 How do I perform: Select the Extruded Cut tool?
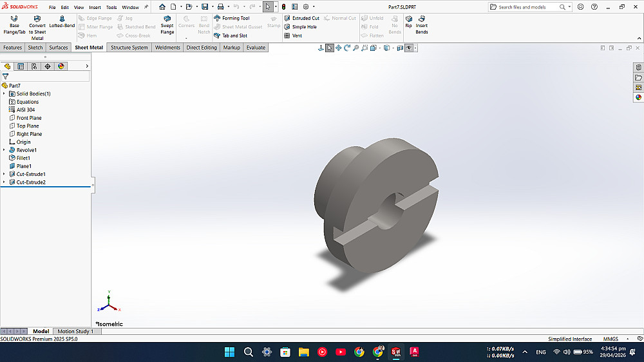pos(301,18)
